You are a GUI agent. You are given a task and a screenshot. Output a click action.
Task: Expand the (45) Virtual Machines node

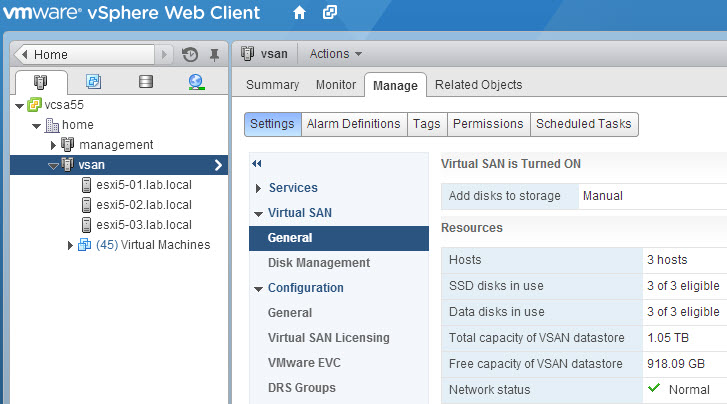pyautogui.click(x=70, y=245)
